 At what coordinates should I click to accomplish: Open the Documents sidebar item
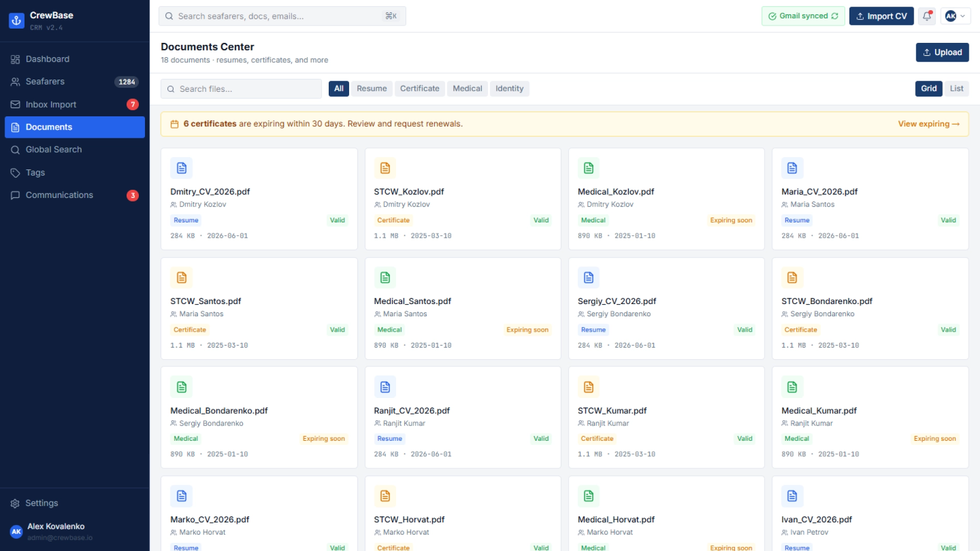click(75, 127)
